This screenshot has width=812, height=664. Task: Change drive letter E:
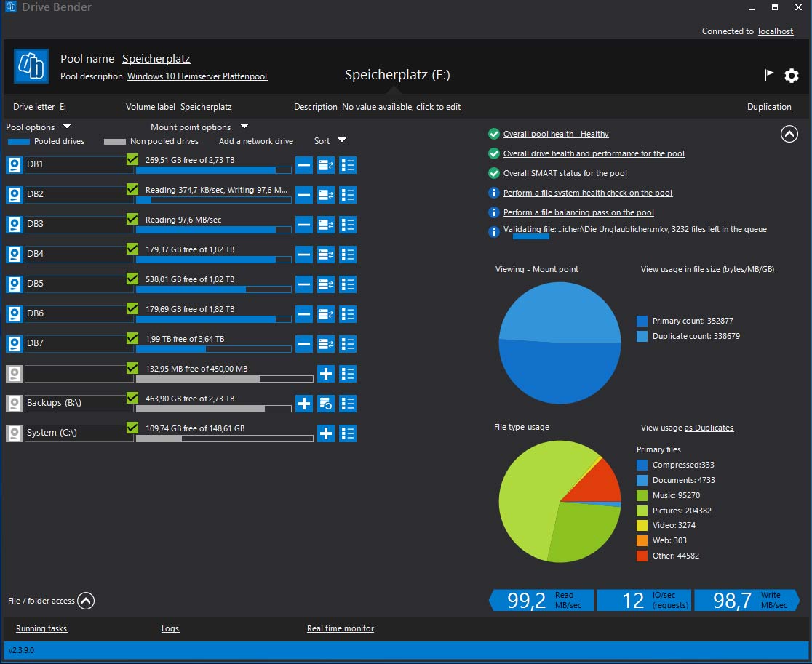pos(63,107)
